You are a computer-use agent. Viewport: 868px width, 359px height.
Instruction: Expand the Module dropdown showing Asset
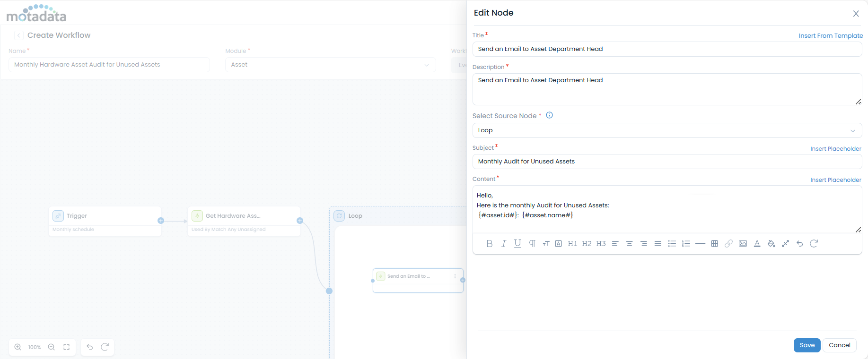point(330,65)
